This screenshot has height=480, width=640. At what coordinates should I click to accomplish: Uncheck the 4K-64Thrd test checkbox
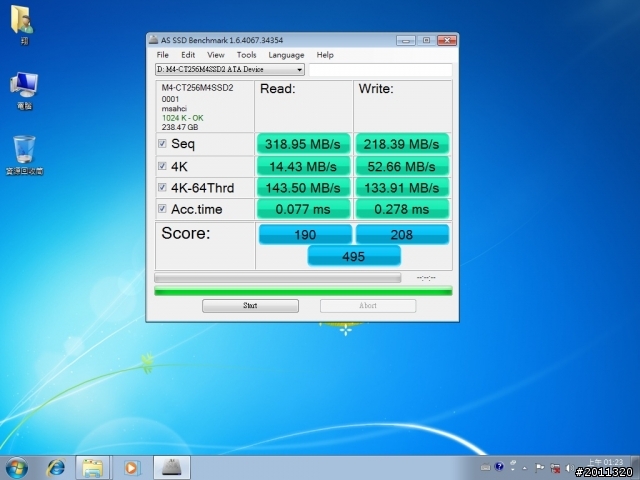tap(162, 187)
